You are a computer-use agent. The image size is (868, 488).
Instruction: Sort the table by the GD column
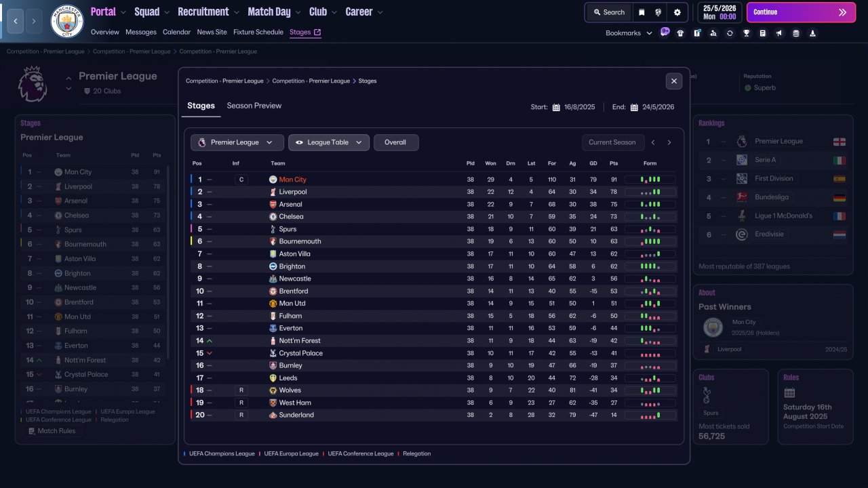593,163
